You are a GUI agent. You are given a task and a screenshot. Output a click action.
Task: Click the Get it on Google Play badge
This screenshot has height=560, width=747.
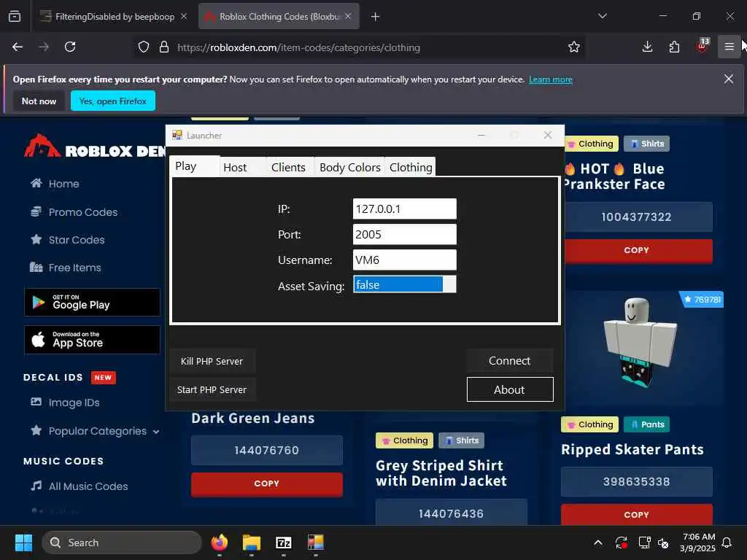pyautogui.click(x=92, y=302)
